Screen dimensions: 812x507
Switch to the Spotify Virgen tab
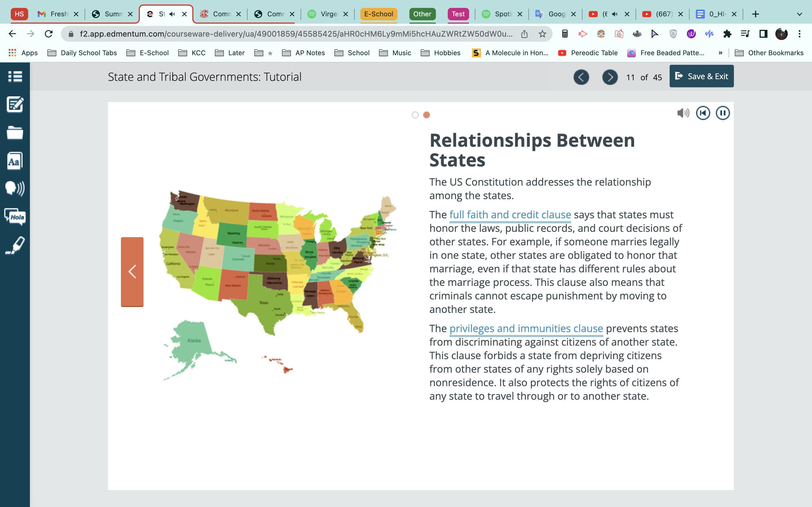[327, 14]
